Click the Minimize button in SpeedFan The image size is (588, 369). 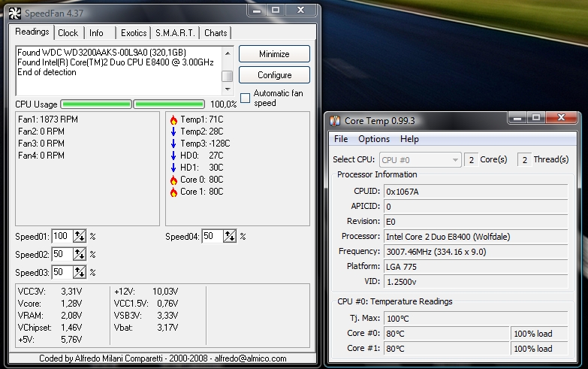[274, 53]
